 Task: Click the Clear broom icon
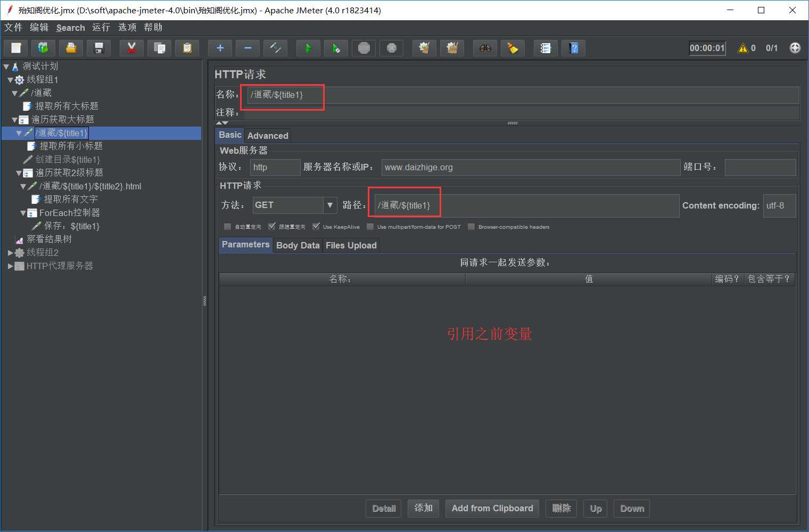(x=425, y=48)
